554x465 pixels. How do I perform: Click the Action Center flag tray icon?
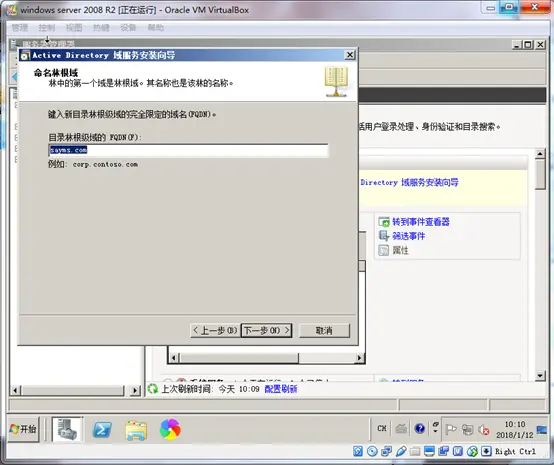point(450,429)
